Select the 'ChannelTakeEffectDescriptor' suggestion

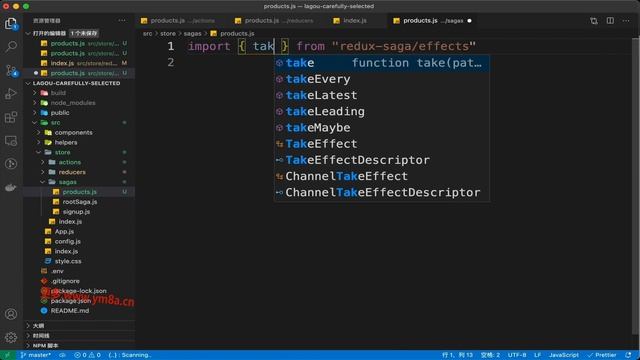click(x=382, y=192)
